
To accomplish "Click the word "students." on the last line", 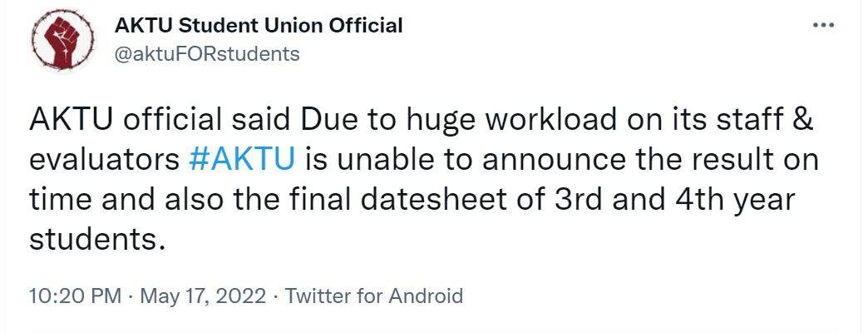I will tap(93, 239).
